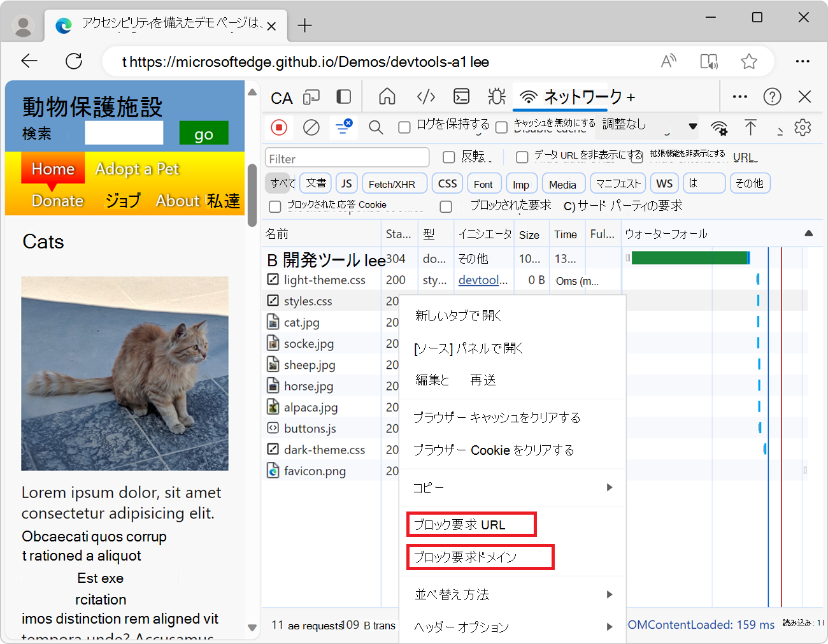Check the 反転 filter checkbox
Screen dimensions: 828x644
[449, 157]
